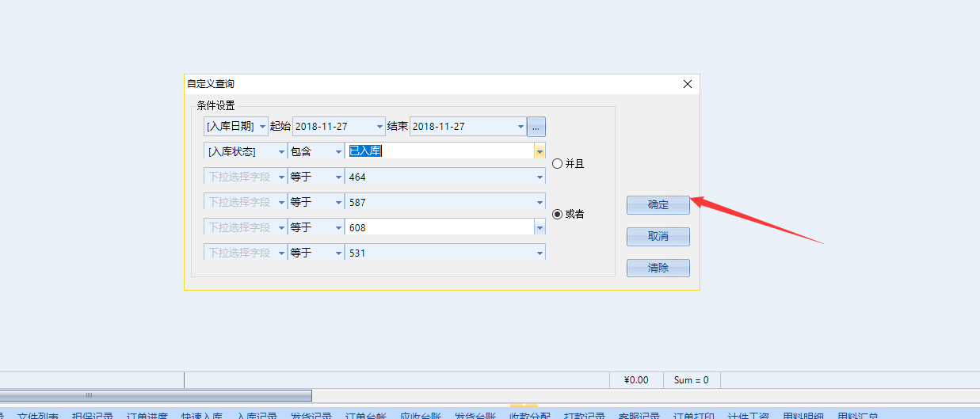Select the 或者 radio option
Viewport: 980px width, 419px height.
click(557, 214)
